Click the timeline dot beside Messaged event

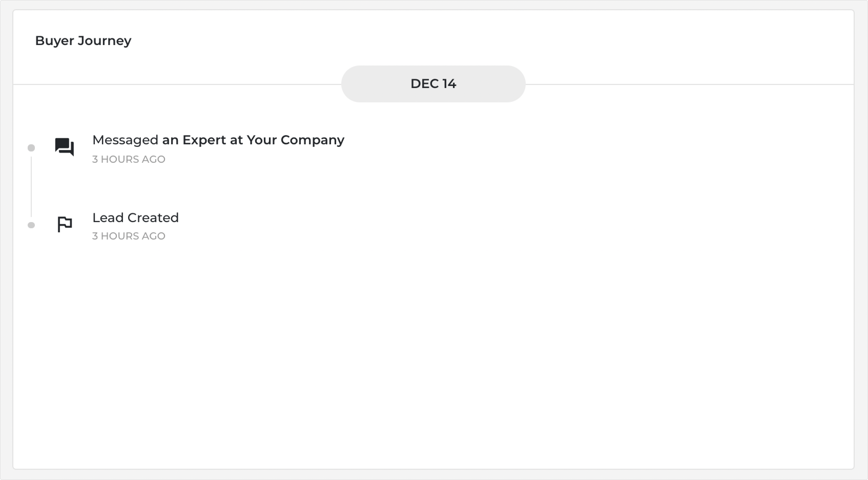(x=31, y=148)
